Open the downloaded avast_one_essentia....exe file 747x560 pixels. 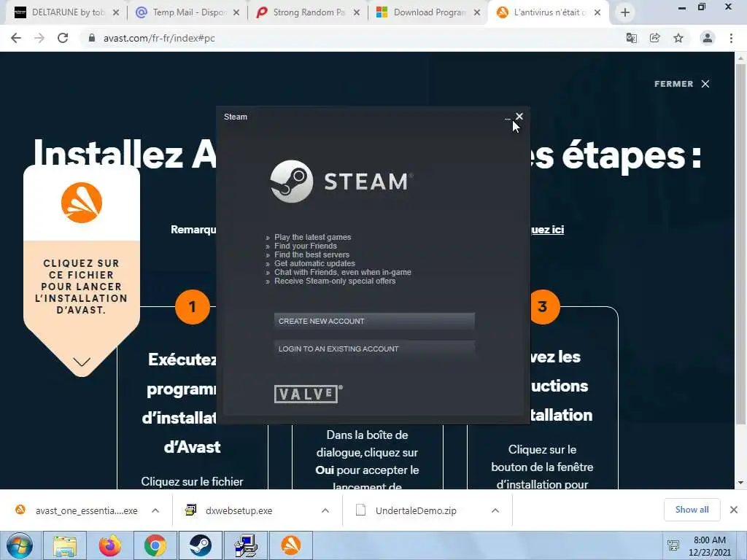[x=76, y=510]
